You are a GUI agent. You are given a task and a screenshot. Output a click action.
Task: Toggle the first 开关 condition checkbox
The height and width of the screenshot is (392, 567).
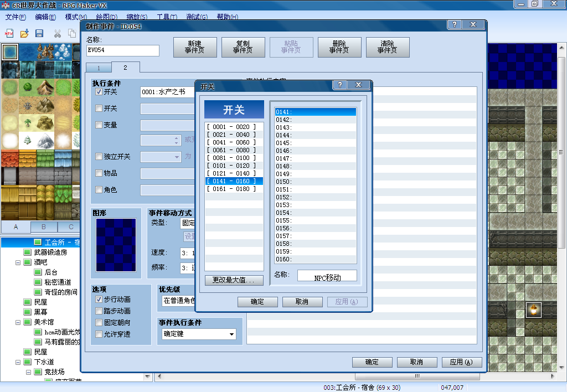tap(99, 92)
